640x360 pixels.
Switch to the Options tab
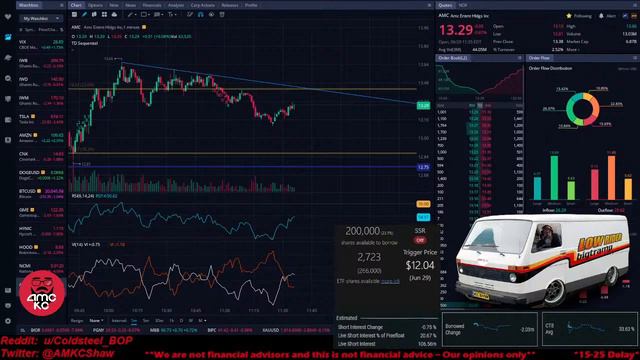[x=95, y=5]
